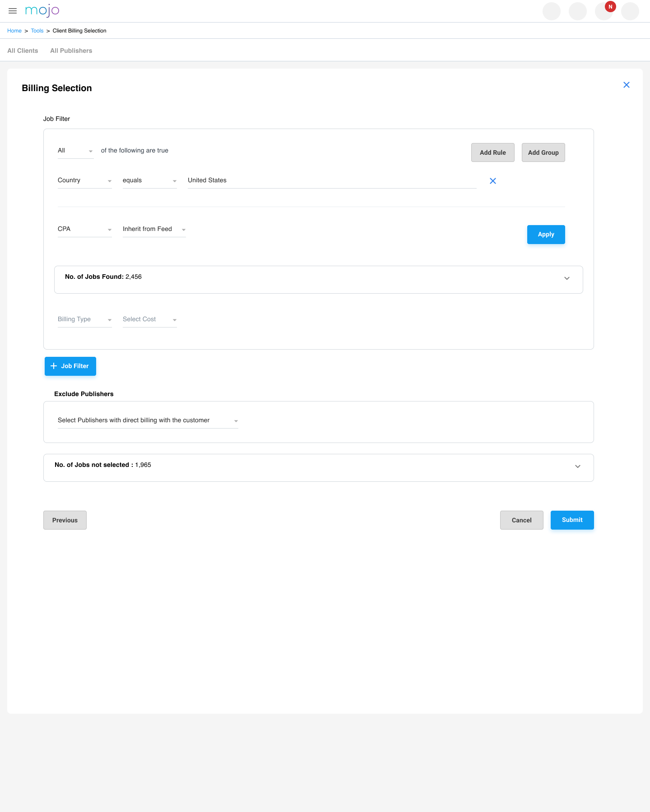
Task: Open the hamburger navigation menu
Action: tap(13, 11)
